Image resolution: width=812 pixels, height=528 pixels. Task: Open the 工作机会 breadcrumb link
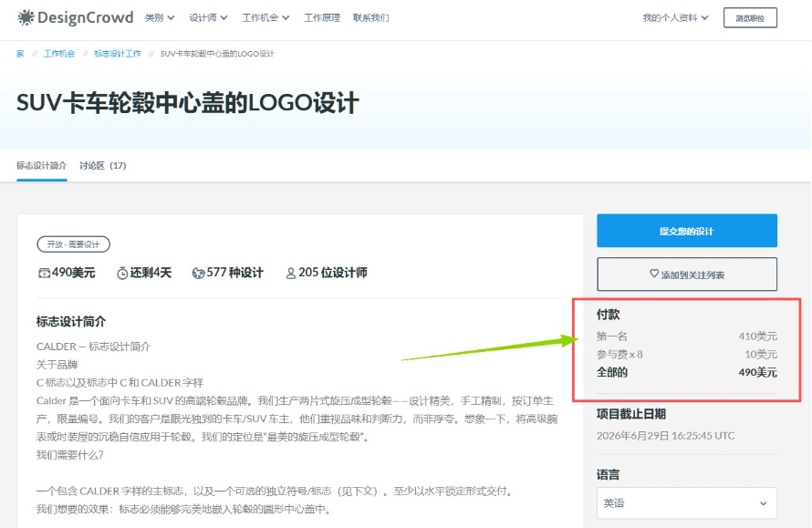59,54
